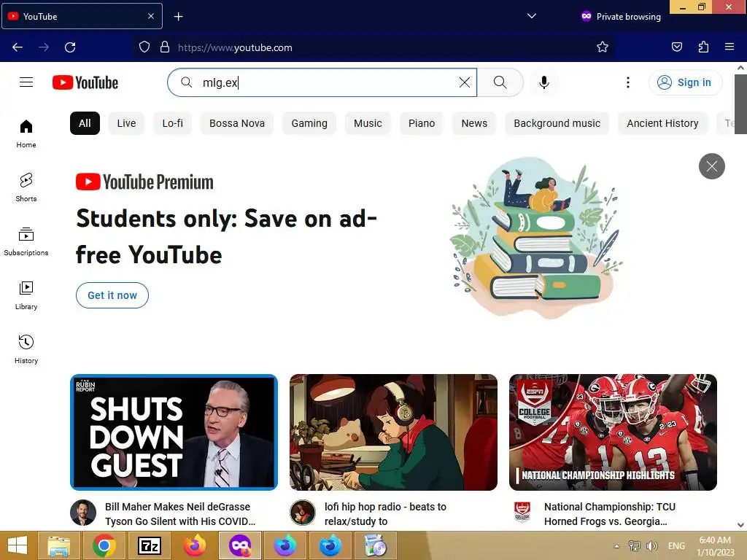Go back with the browser back arrow
Screen dimensions: 747x560
(18, 47)
